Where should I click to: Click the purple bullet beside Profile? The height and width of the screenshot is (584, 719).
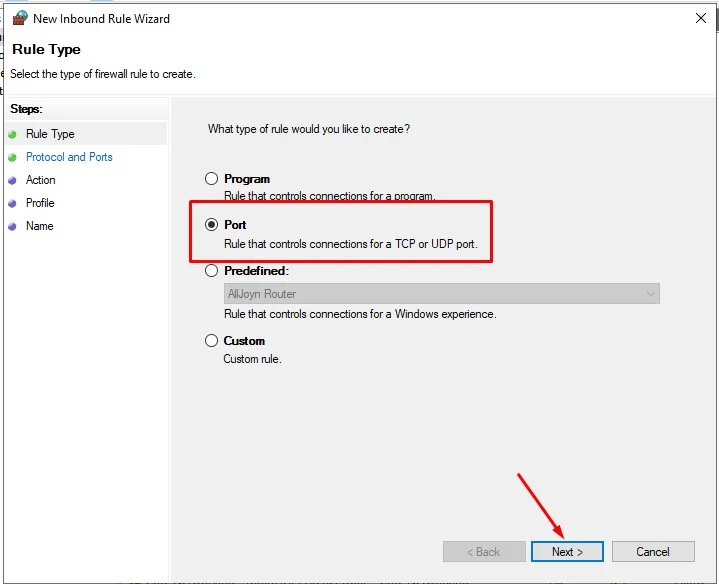(x=12, y=203)
